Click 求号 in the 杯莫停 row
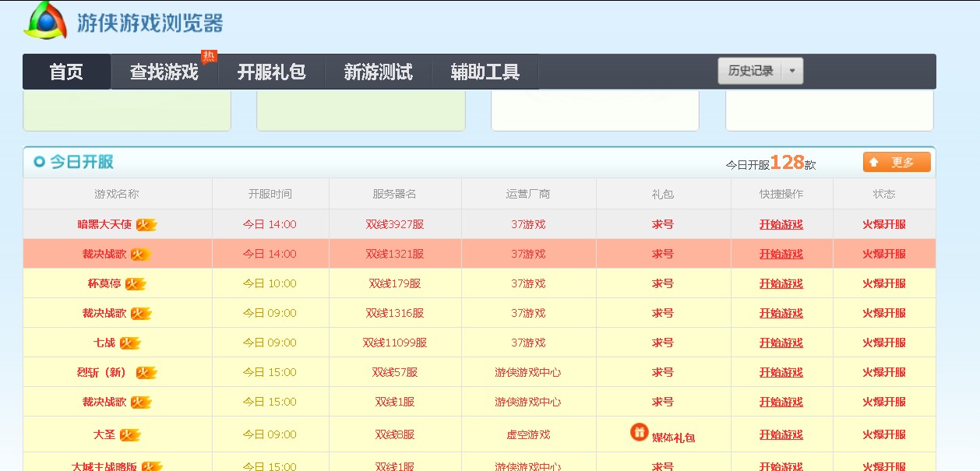980x471 pixels. click(x=662, y=283)
